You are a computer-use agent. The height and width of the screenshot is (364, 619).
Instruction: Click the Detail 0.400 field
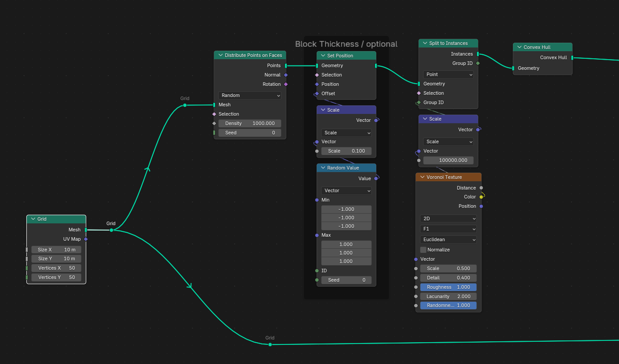click(x=448, y=278)
